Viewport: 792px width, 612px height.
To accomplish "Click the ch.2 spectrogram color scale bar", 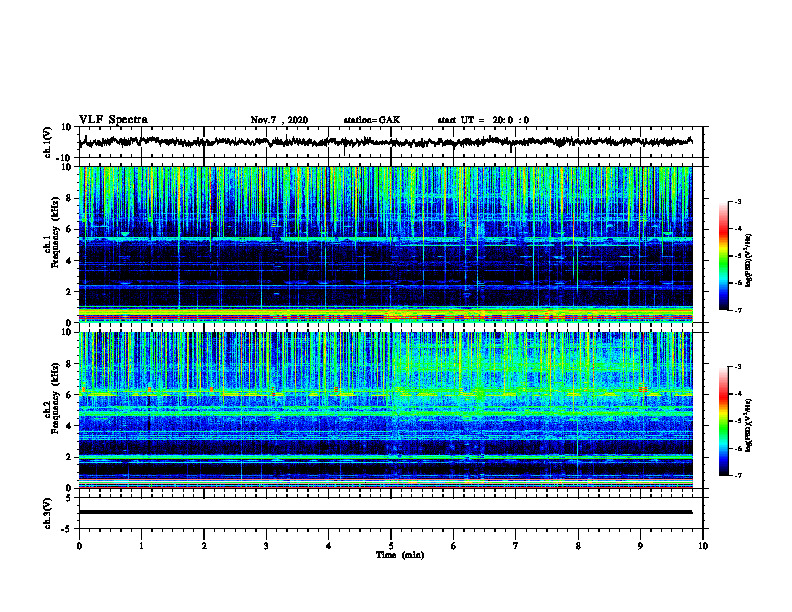I will [x=723, y=421].
